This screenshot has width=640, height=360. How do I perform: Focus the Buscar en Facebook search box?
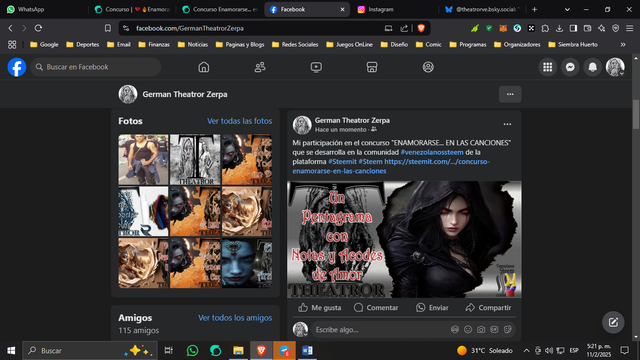(x=96, y=67)
